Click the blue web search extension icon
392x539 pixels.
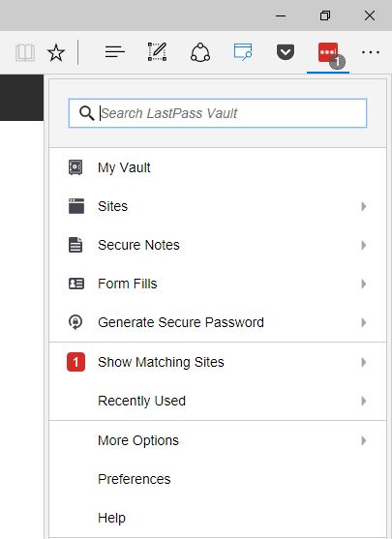[x=243, y=52]
